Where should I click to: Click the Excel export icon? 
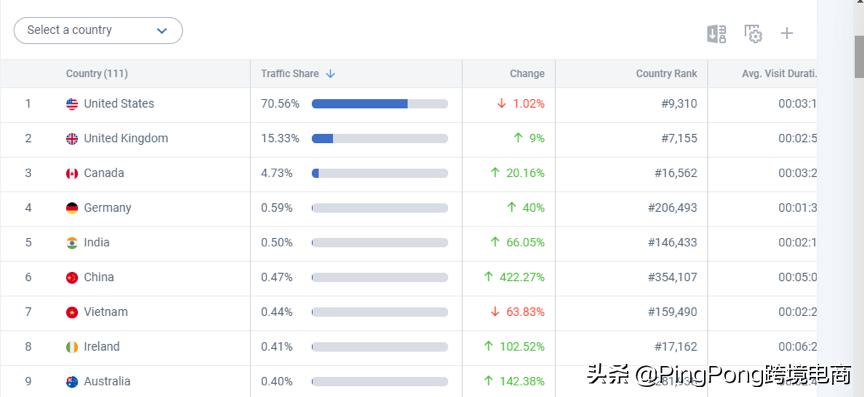click(x=716, y=34)
